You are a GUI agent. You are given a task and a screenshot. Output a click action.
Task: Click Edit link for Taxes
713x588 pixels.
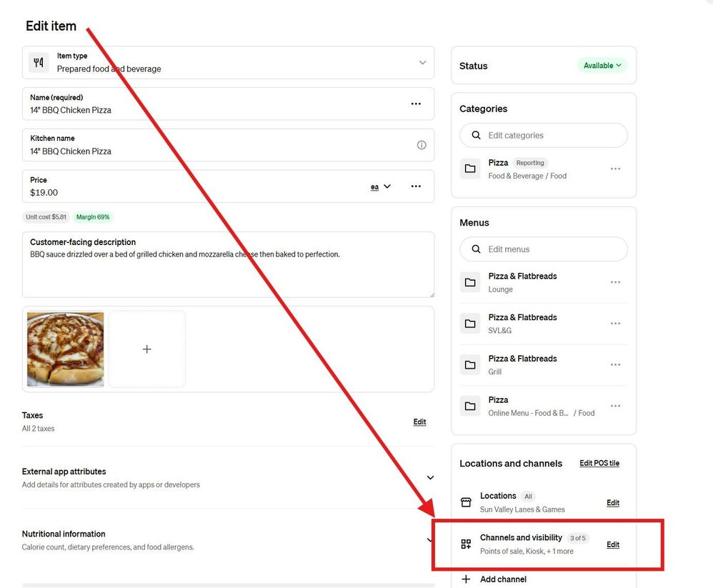[419, 422]
